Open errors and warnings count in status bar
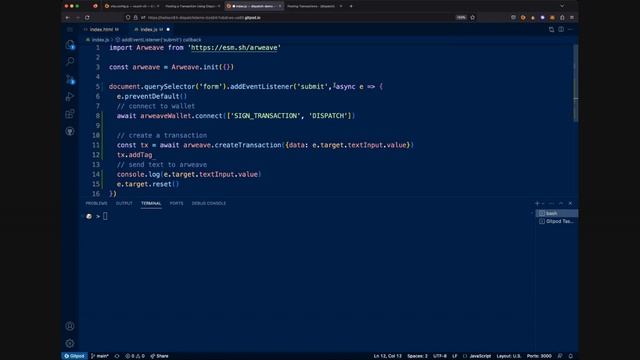This screenshot has height=360, width=640. (x=135, y=356)
